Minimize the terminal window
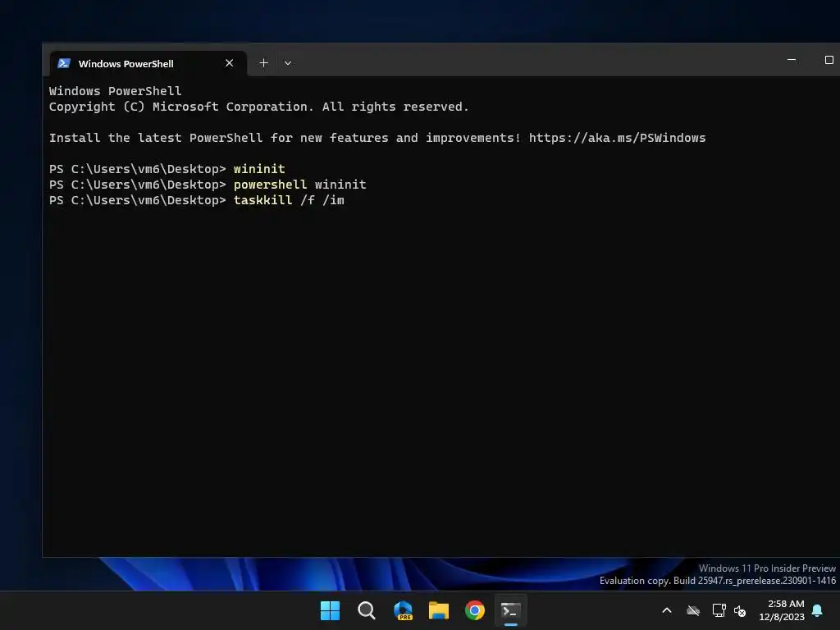The image size is (840, 630). 792,60
